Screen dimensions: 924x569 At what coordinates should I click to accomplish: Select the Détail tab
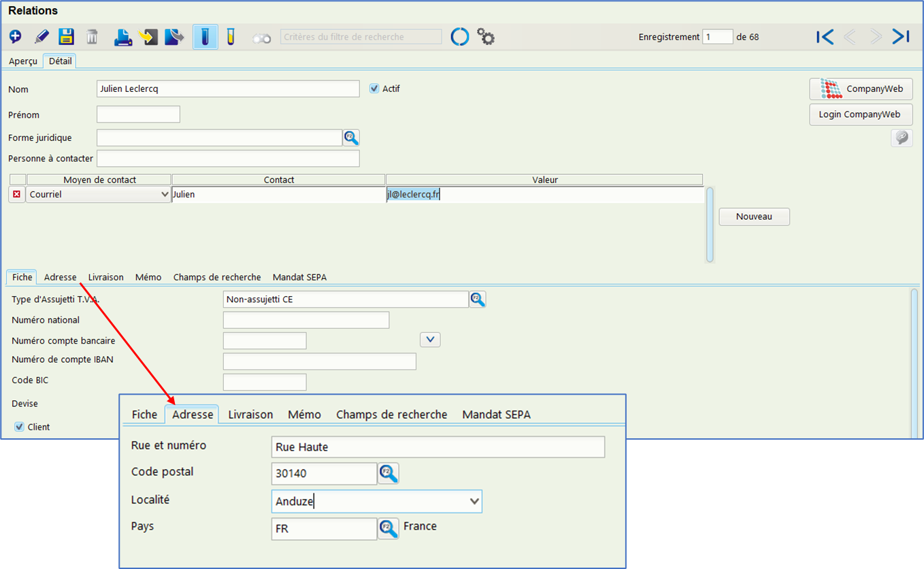pyautogui.click(x=60, y=61)
